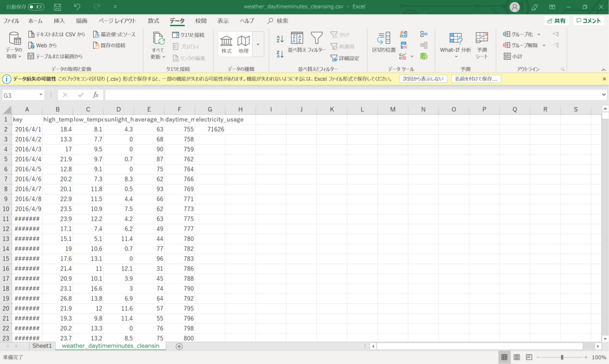Sort descending Z to A

[280, 54]
